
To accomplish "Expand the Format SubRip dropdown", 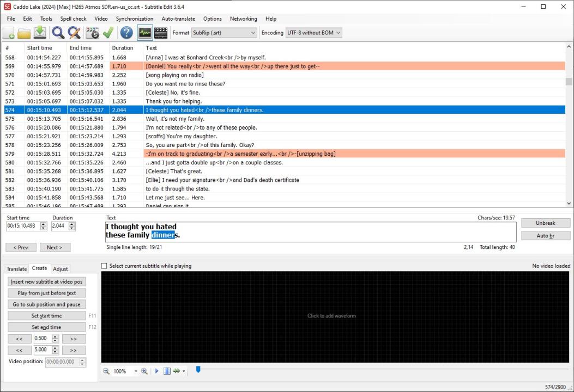I will pos(223,33).
